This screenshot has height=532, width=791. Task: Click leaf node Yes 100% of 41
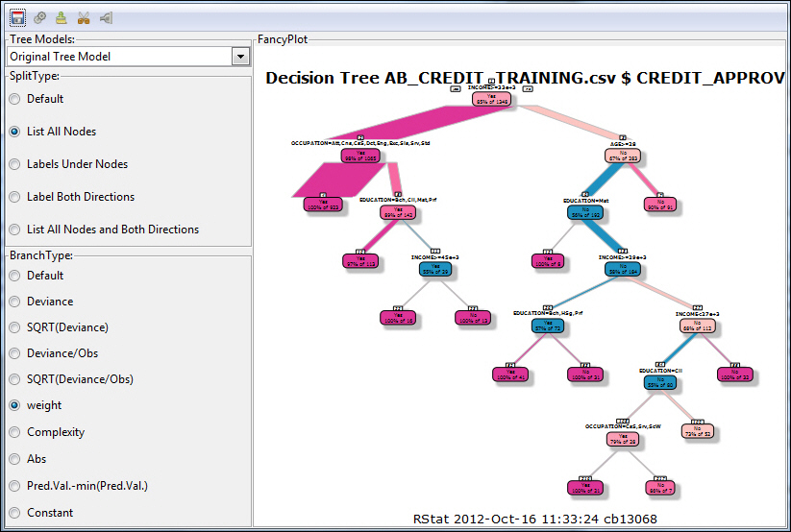click(510, 375)
